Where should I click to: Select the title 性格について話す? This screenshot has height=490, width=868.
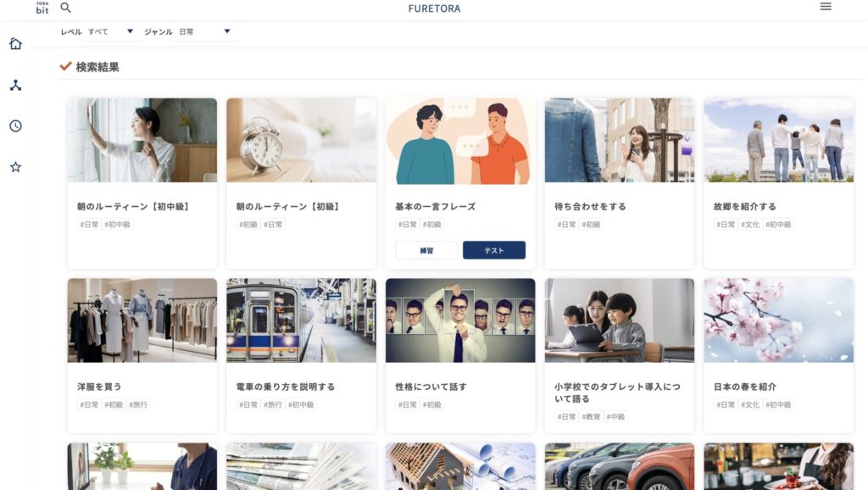(431, 387)
